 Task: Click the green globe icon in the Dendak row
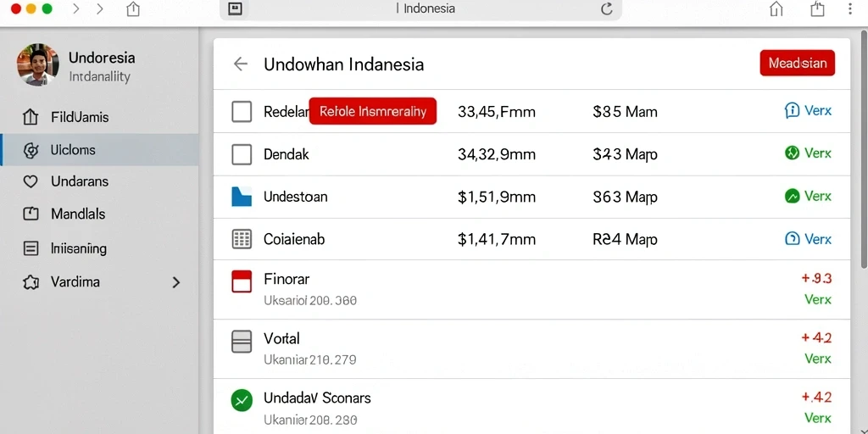coord(793,153)
